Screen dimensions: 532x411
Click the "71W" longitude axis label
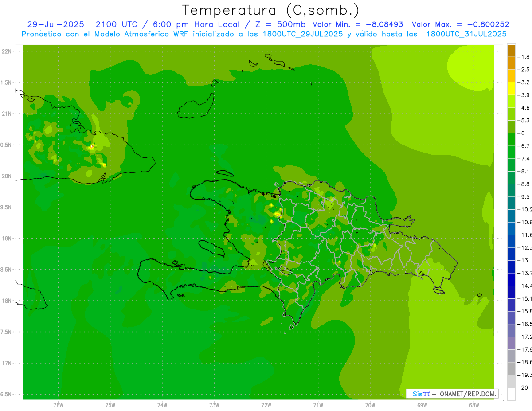click(x=318, y=405)
